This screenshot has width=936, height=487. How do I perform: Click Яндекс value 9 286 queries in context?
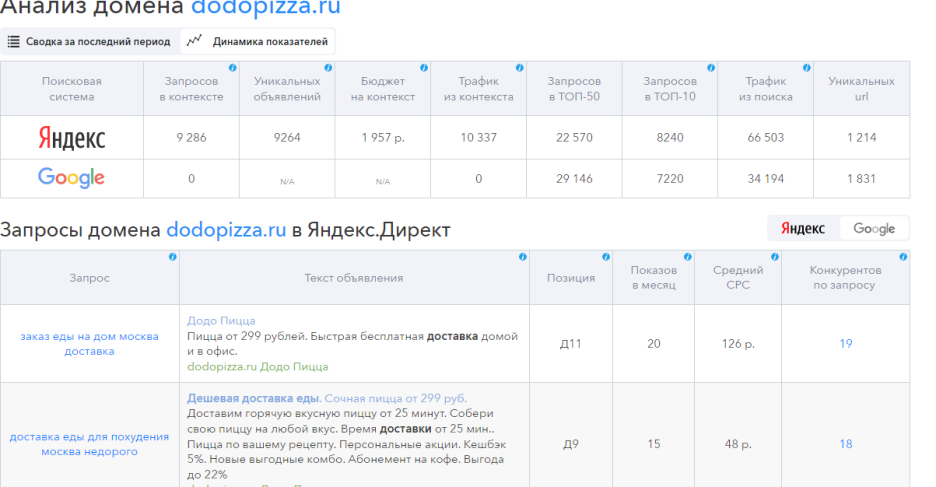pos(191,137)
